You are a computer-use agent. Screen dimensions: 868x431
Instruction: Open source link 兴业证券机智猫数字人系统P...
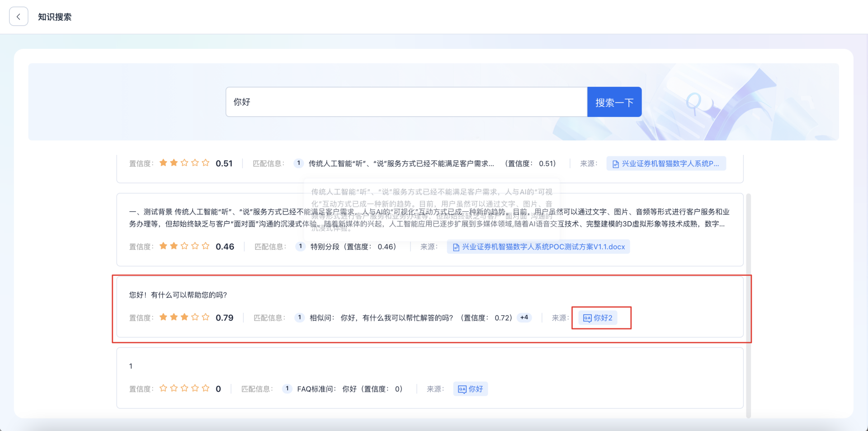666,164
